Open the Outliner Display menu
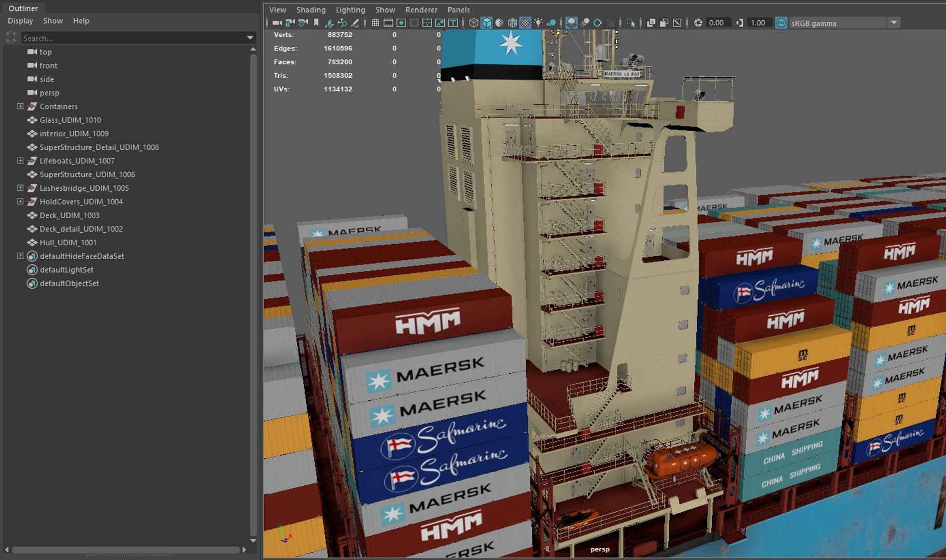This screenshot has width=946, height=560. pyautogui.click(x=20, y=21)
